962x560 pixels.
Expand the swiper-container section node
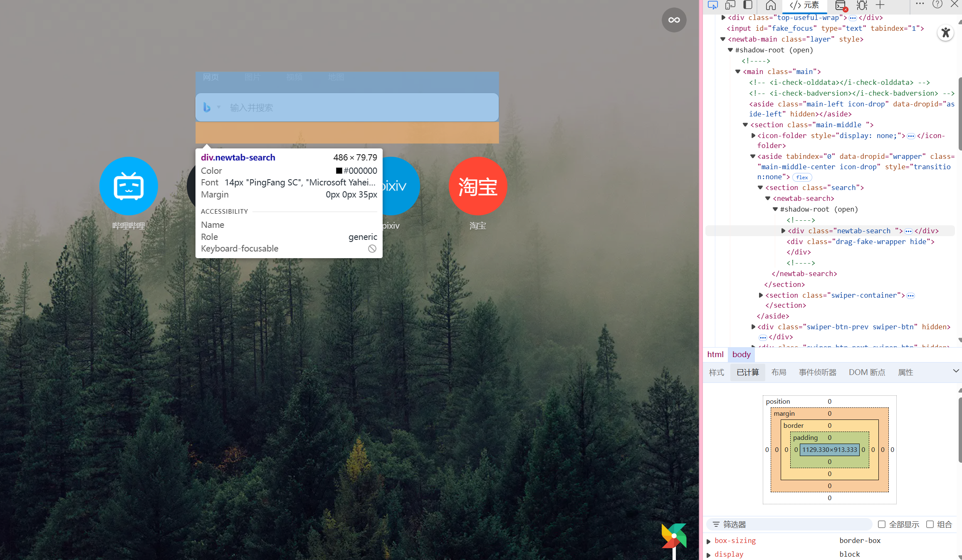761,295
